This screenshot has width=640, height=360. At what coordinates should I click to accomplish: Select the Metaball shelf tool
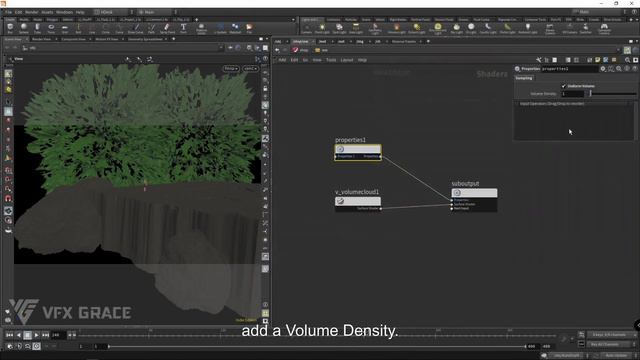point(235,29)
